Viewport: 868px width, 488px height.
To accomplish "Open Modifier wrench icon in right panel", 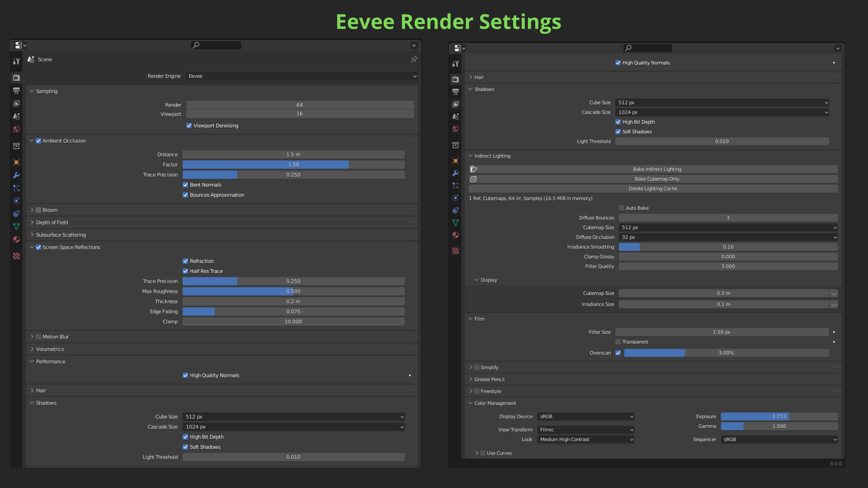I will (x=455, y=173).
